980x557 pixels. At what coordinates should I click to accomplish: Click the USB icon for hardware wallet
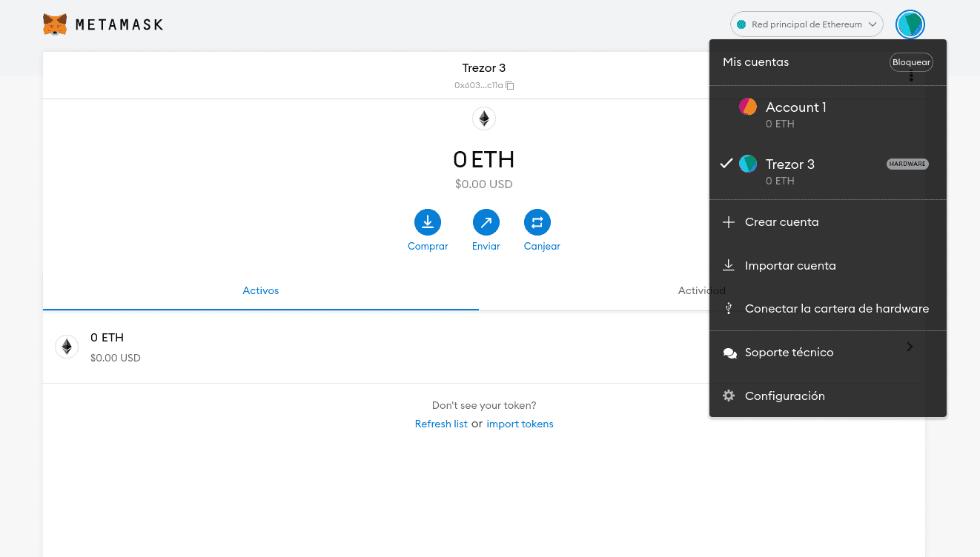pyautogui.click(x=729, y=309)
